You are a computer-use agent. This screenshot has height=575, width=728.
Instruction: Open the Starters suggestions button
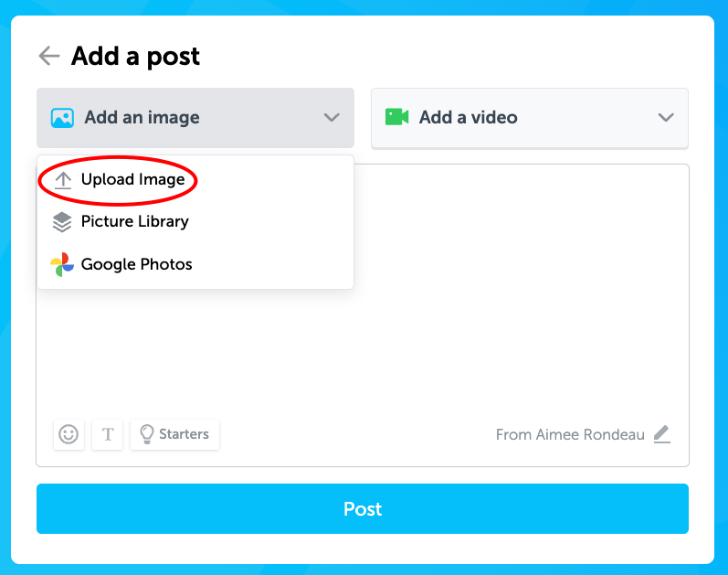[x=175, y=434]
